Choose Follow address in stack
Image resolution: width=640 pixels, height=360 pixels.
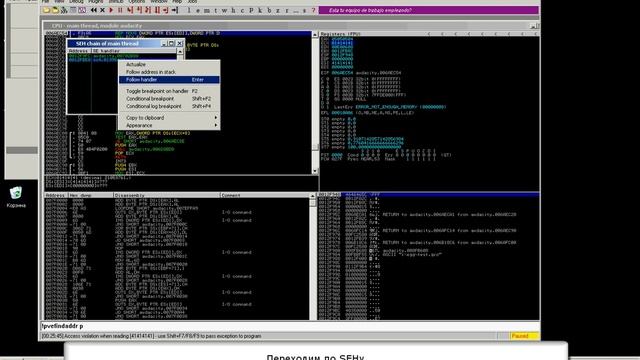(x=169, y=72)
